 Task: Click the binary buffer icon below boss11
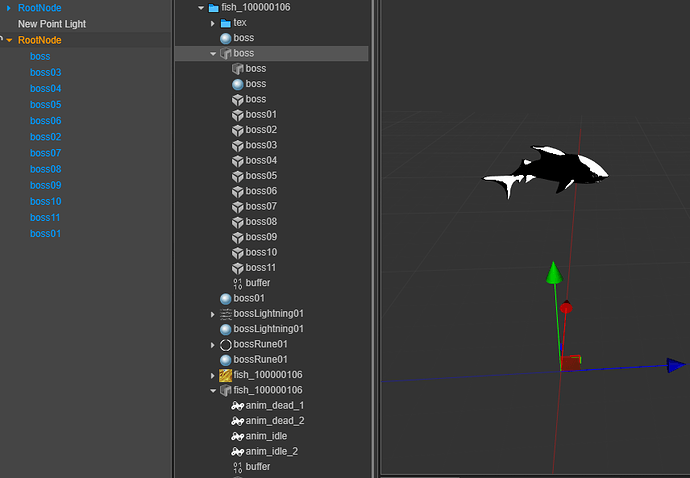coord(238,283)
